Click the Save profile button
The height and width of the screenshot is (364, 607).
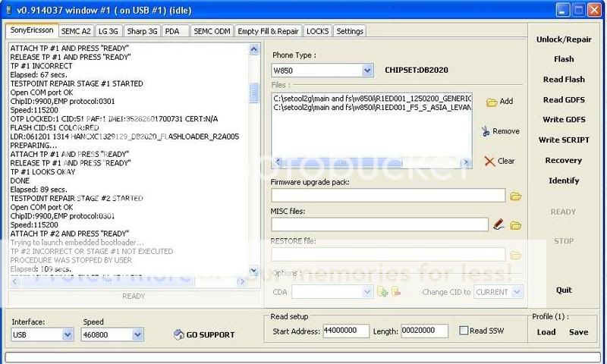pyautogui.click(x=578, y=331)
